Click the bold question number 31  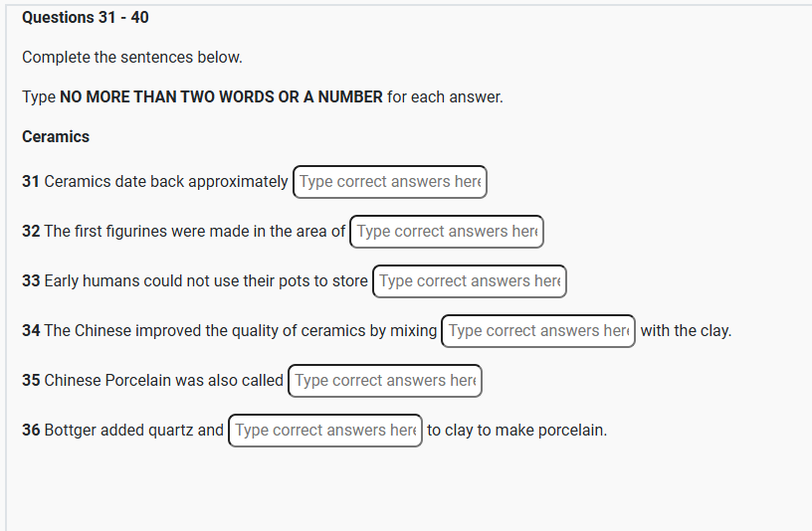pyautogui.click(x=31, y=182)
